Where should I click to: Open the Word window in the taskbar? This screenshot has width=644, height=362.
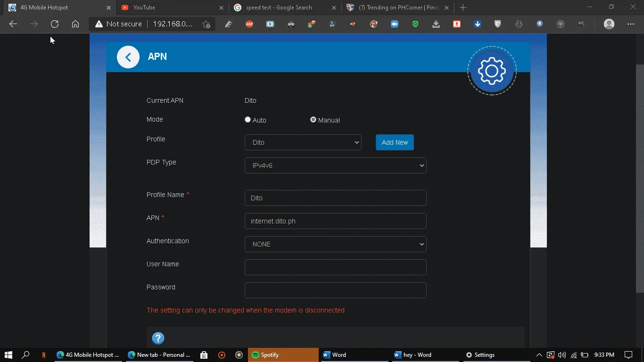[354, 355]
